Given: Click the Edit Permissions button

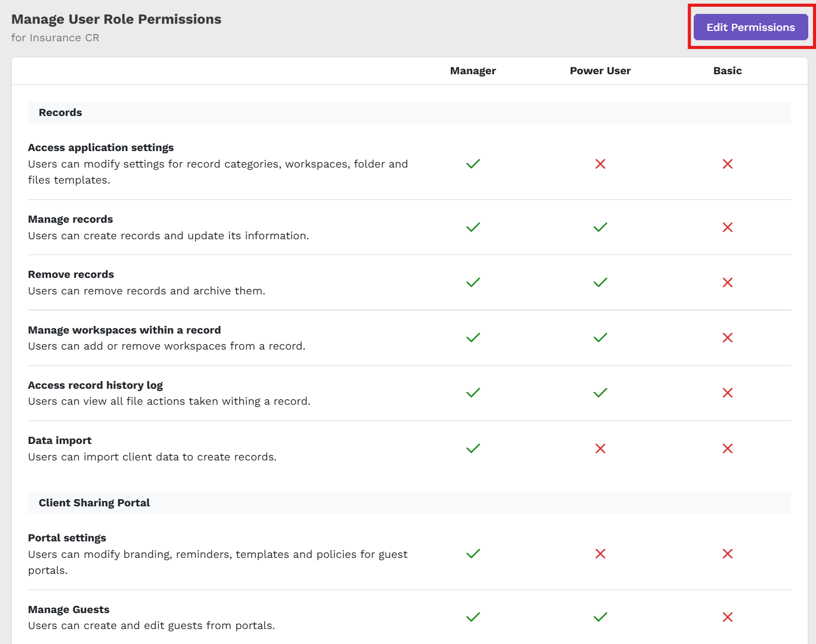Looking at the screenshot, I should (750, 27).
